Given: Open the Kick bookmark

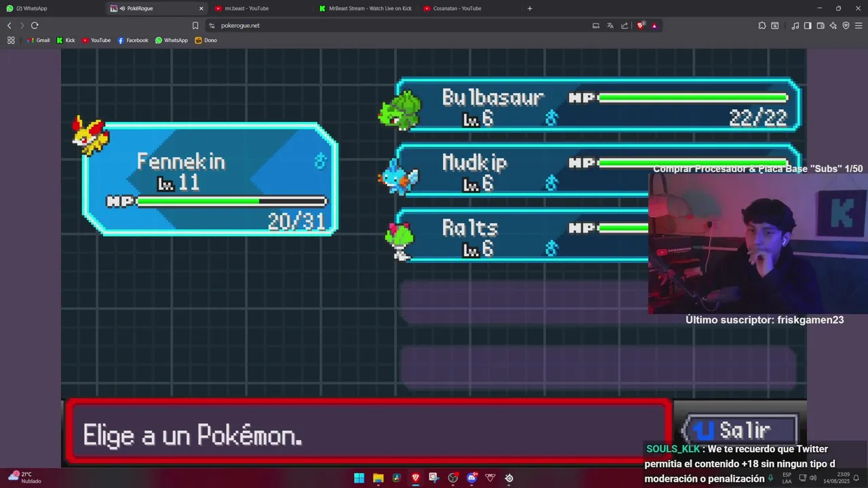Looking at the screenshot, I should (x=66, y=40).
